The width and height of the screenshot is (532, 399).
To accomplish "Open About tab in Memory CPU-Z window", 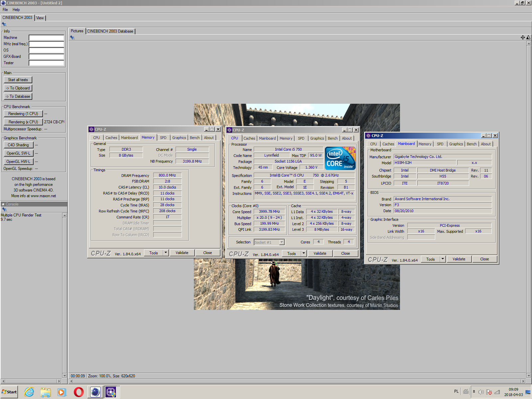I will tap(209, 138).
